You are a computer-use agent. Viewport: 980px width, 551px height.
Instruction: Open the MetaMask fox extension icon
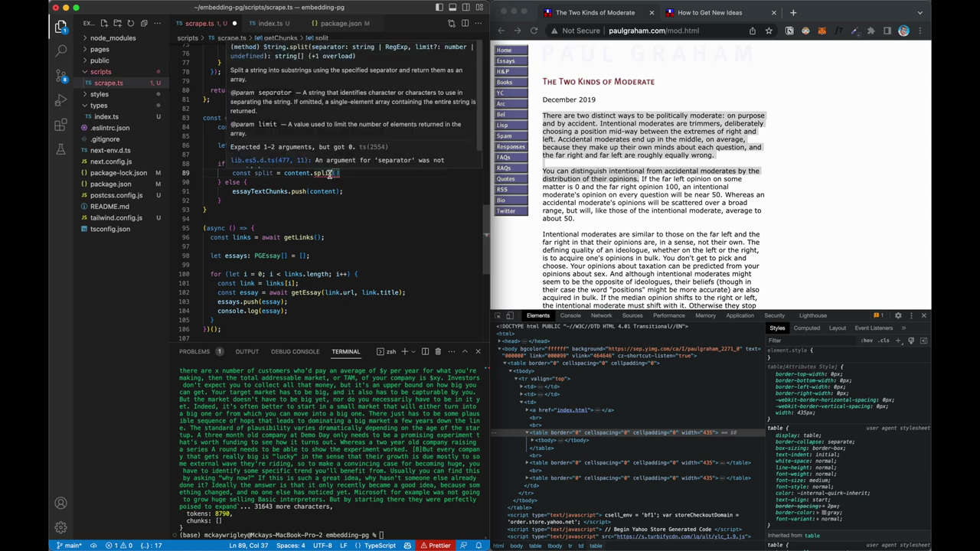tap(822, 31)
